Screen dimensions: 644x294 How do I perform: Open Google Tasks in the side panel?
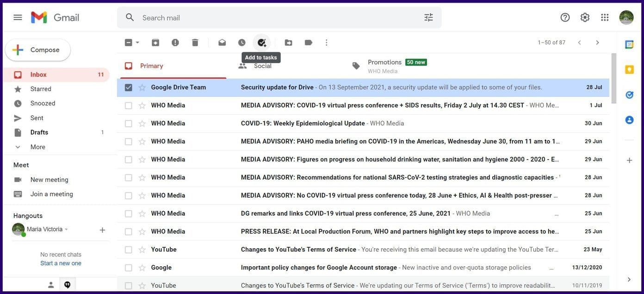[x=629, y=94]
